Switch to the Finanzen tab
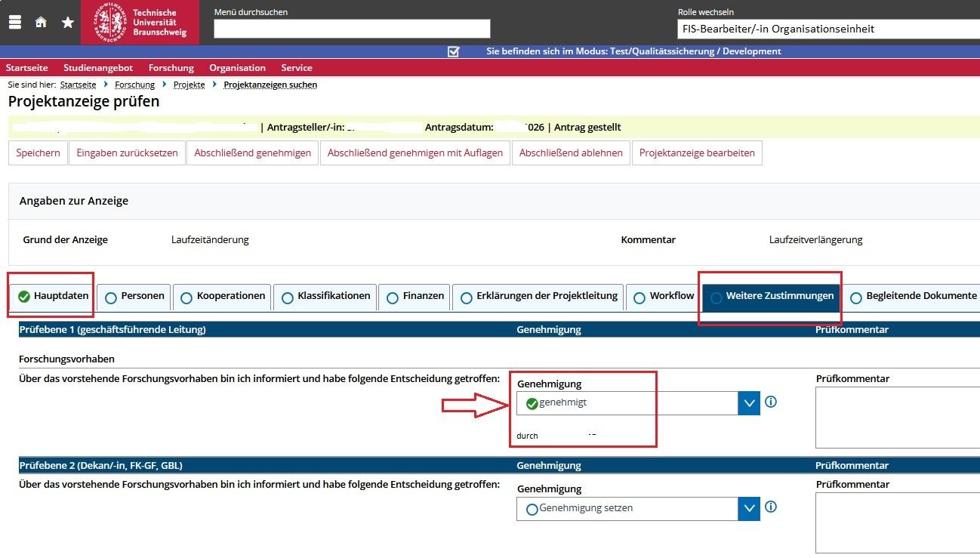The image size is (980, 558). 414,296
